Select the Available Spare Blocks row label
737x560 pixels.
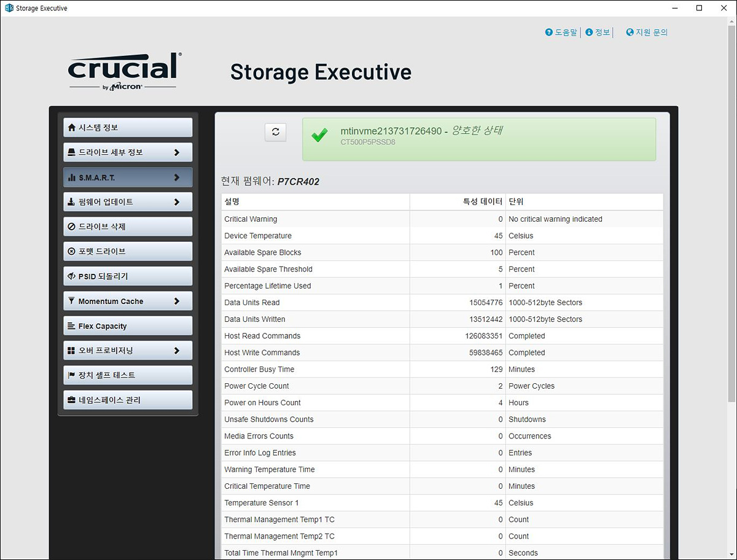[263, 252]
